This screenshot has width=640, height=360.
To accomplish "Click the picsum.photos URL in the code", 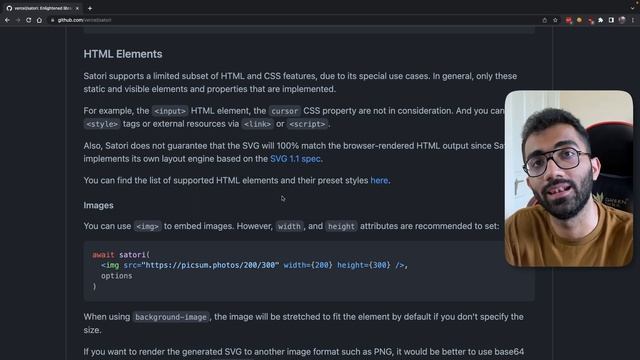I will click(211, 265).
